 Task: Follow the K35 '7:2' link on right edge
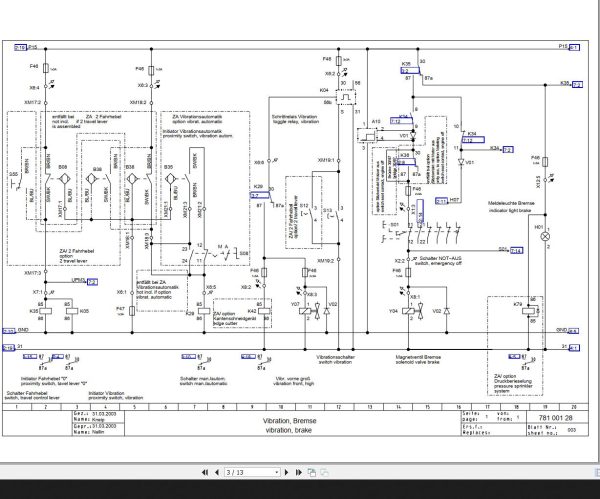[577, 85]
